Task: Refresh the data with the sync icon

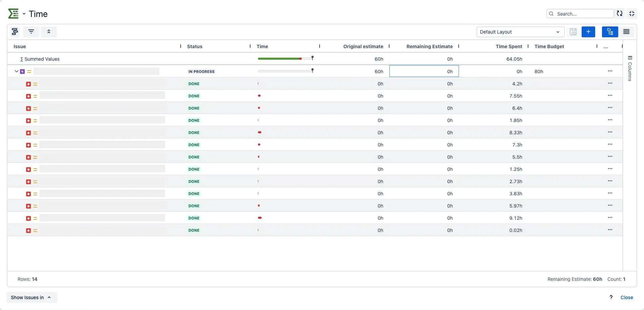Action: [x=620, y=14]
